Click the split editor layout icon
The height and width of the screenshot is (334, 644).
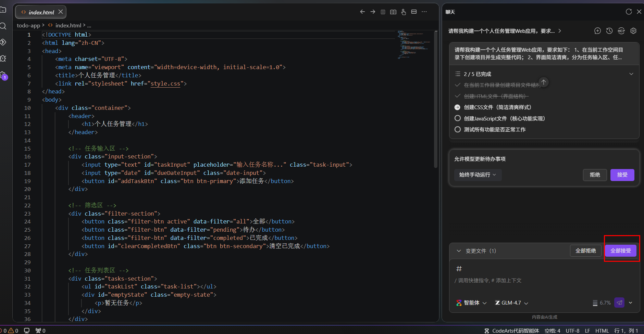pos(414,12)
